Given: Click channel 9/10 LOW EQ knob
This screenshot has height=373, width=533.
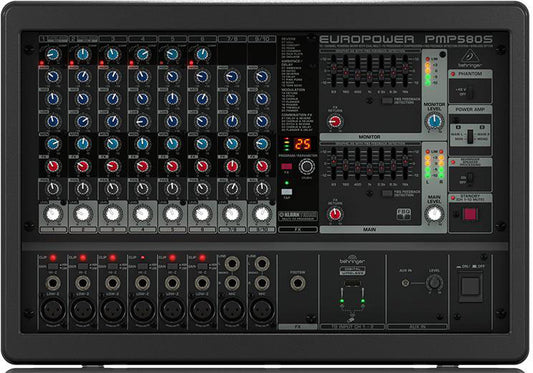Looking at the screenshot, I should tap(262, 121).
